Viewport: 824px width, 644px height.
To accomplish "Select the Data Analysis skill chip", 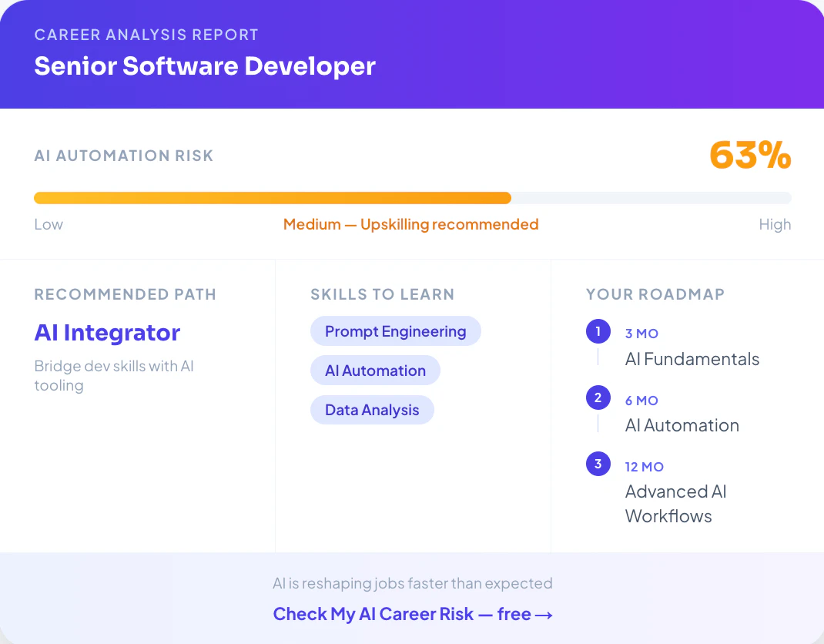I will click(x=372, y=410).
